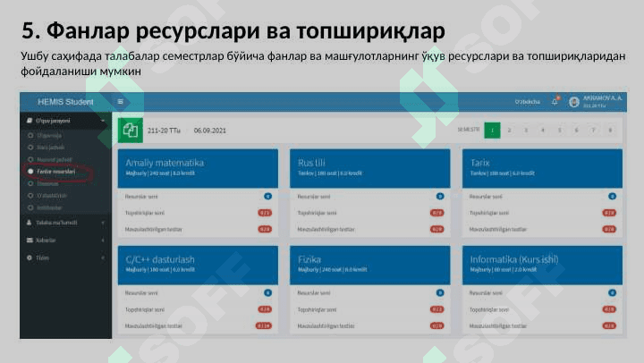644x363 pixels.
Task: Select the O'zlashtirish sidebar item
Action: 53,195
